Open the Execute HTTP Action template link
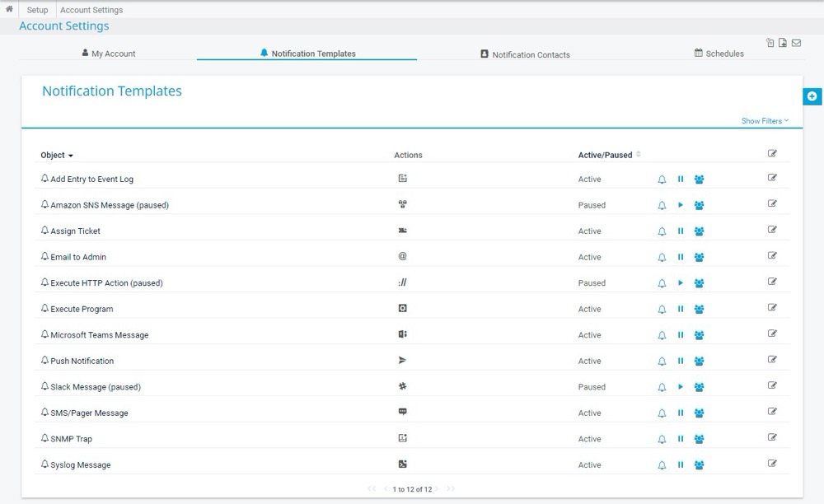 [106, 283]
